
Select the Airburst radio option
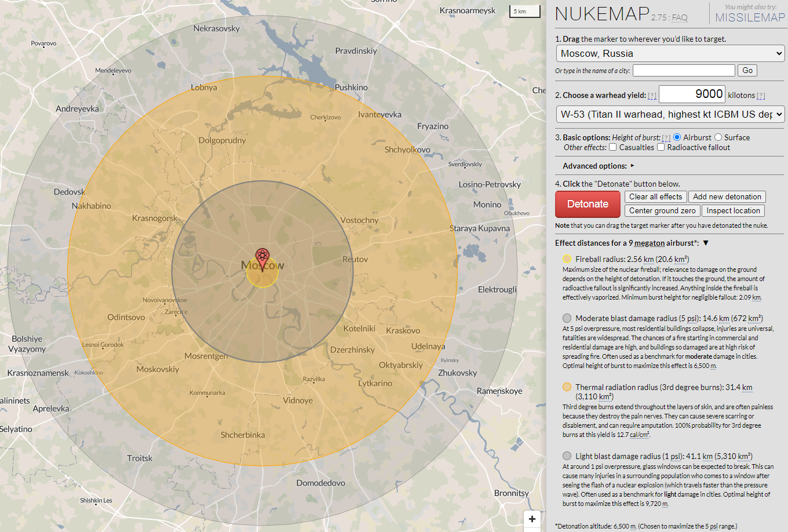pos(677,137)
